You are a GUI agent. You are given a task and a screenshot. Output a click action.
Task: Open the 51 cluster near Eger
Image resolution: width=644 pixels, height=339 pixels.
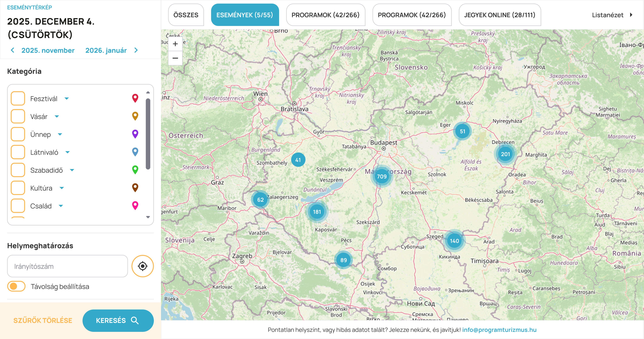point(463,131)
